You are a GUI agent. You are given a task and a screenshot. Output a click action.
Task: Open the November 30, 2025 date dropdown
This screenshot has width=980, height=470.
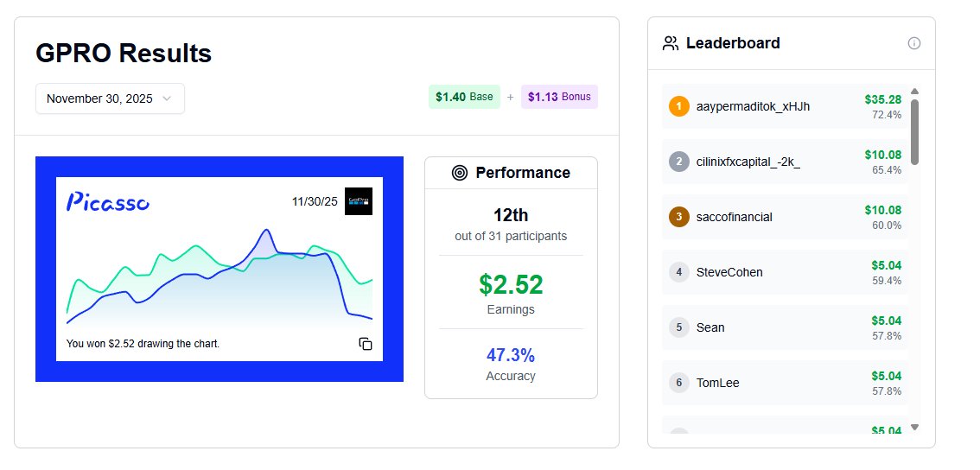click(110, 98)
